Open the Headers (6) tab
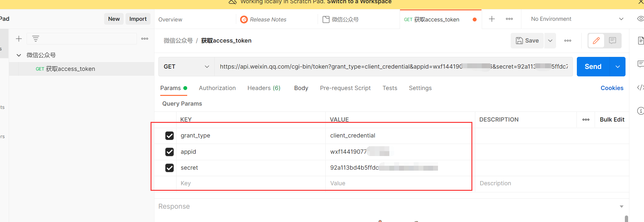 click(264, 88)
